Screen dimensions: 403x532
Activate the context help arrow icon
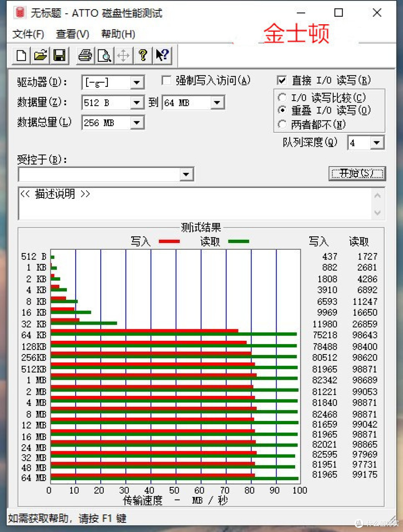162,56
